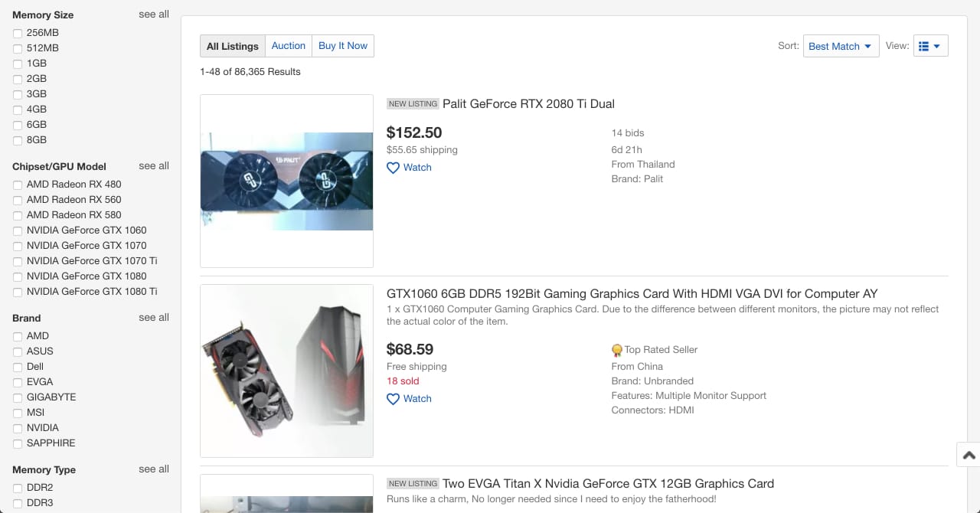Open GTX1060 6GB DDR5 Gaming Graphics Card listing
980x513 pixels.
point(632,294)
